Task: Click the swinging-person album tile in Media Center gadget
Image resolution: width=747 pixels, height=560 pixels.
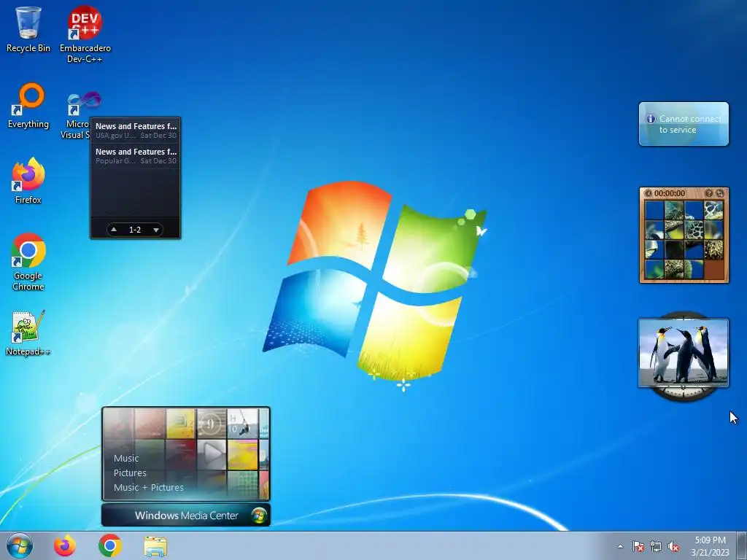Action: click(x=242, y=424)
